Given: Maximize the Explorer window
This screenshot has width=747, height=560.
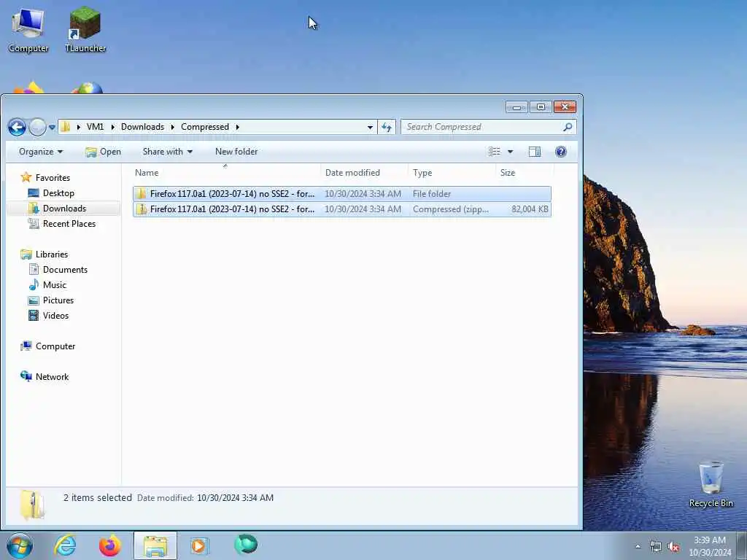Looking at the screenshot, I should coord(541,107).
